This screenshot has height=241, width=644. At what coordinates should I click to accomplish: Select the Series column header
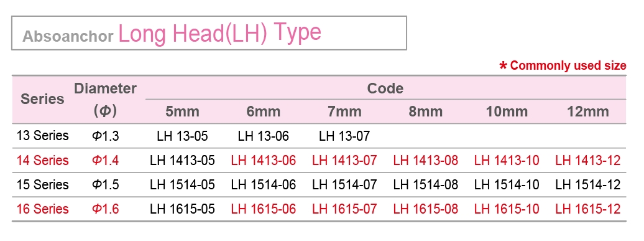(42, 99)
